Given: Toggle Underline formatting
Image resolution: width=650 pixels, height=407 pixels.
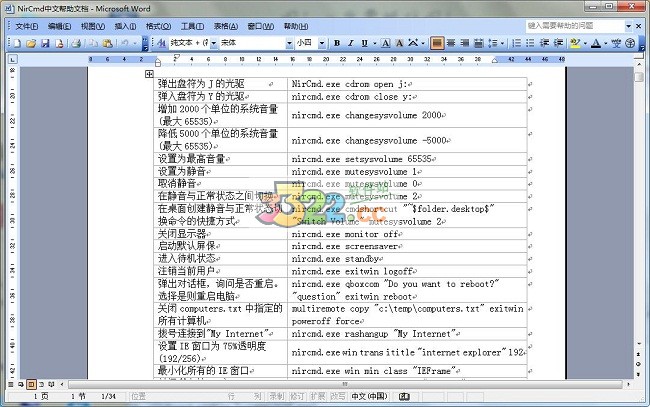Looking at the screenshot, I should pyautogui.click(x=364, y=43).
